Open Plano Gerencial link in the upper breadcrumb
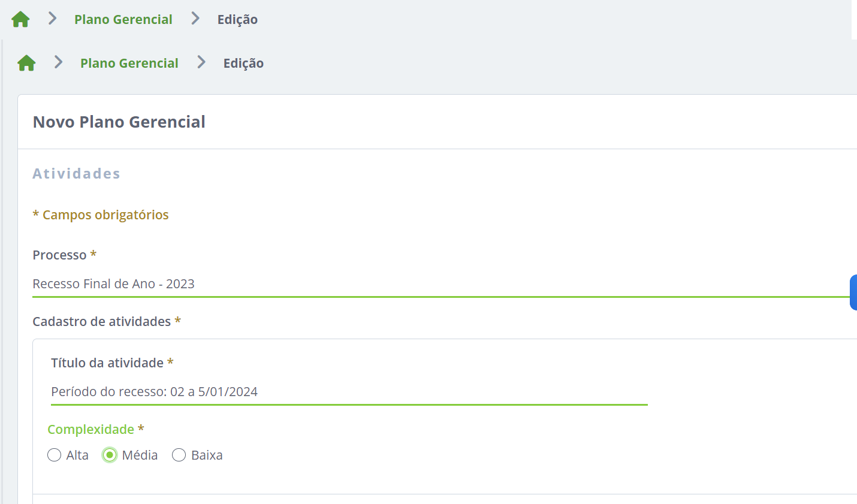Viewport: 857px width, 504px height. pyautogui.click(x=123, y=20)
